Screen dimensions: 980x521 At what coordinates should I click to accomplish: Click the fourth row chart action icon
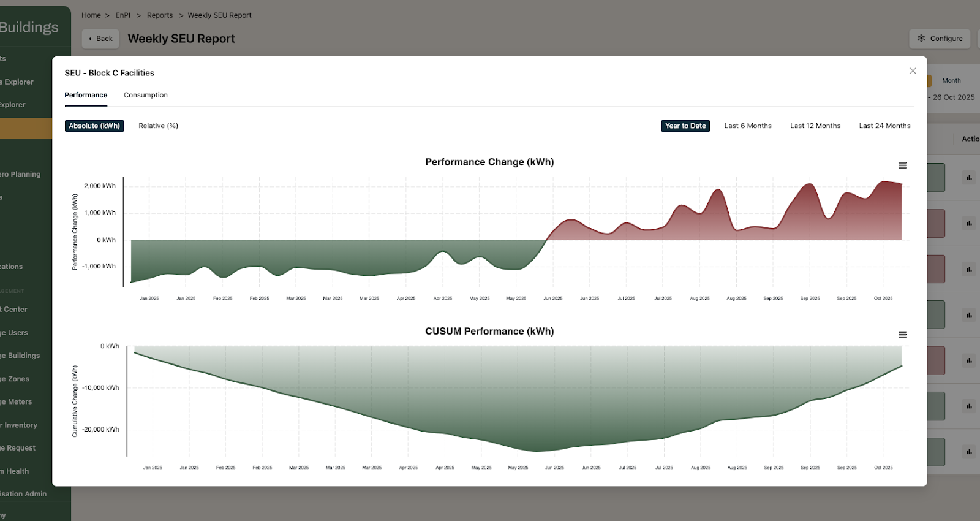969,315
